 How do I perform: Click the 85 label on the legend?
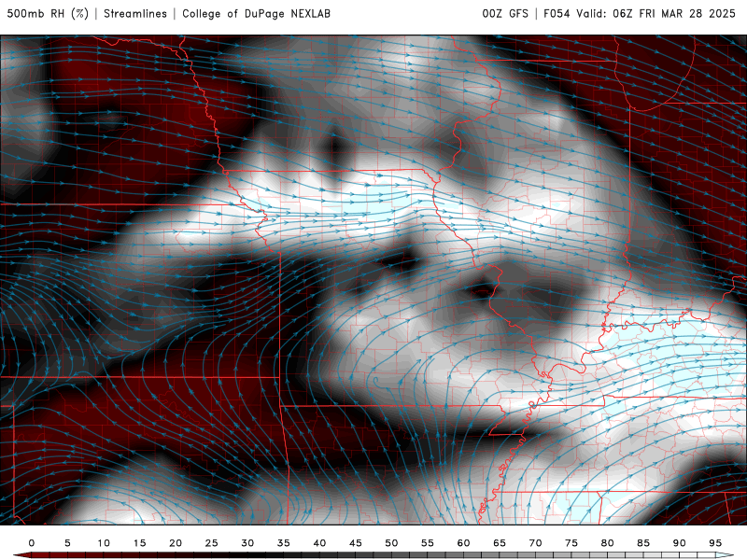coord(643,543)
